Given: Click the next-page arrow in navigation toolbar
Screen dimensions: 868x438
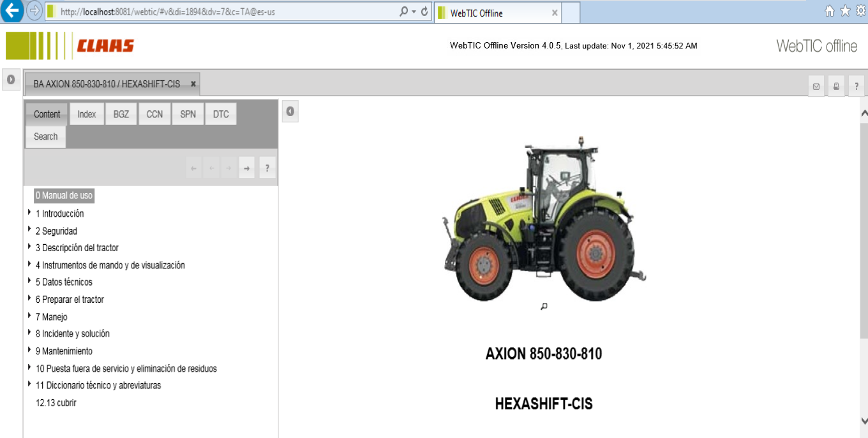Looking at the screenshot, I should click(228, 168).
